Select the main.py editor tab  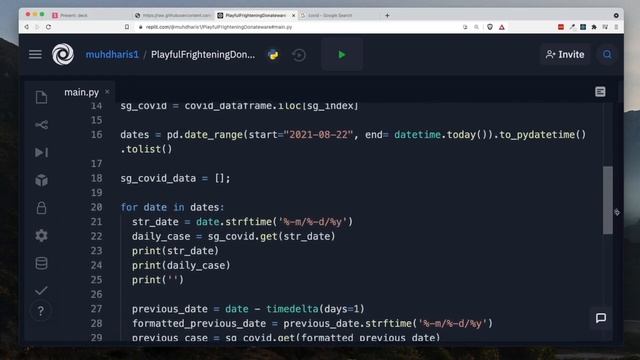click(82, 92)
